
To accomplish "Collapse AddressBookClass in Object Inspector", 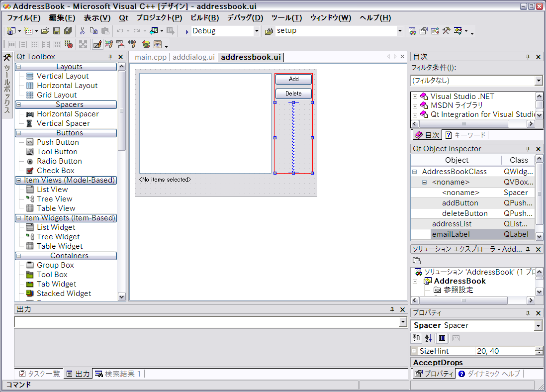I will point(415,172).
